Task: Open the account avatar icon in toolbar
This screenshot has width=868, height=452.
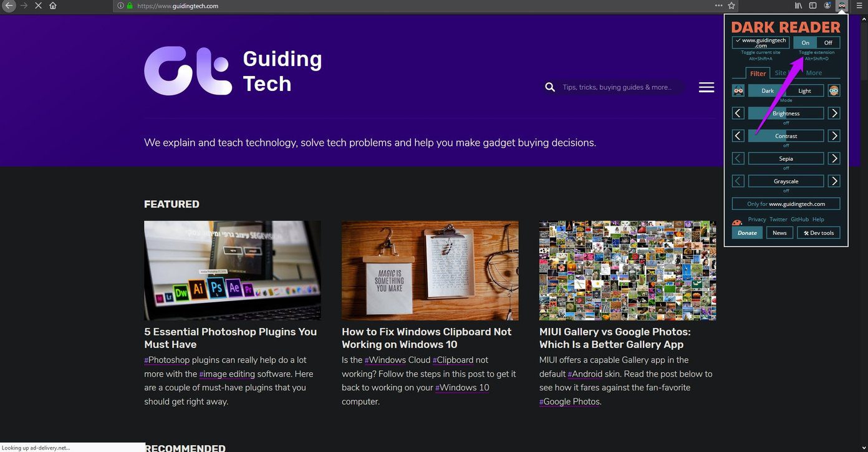Action: 827,6
